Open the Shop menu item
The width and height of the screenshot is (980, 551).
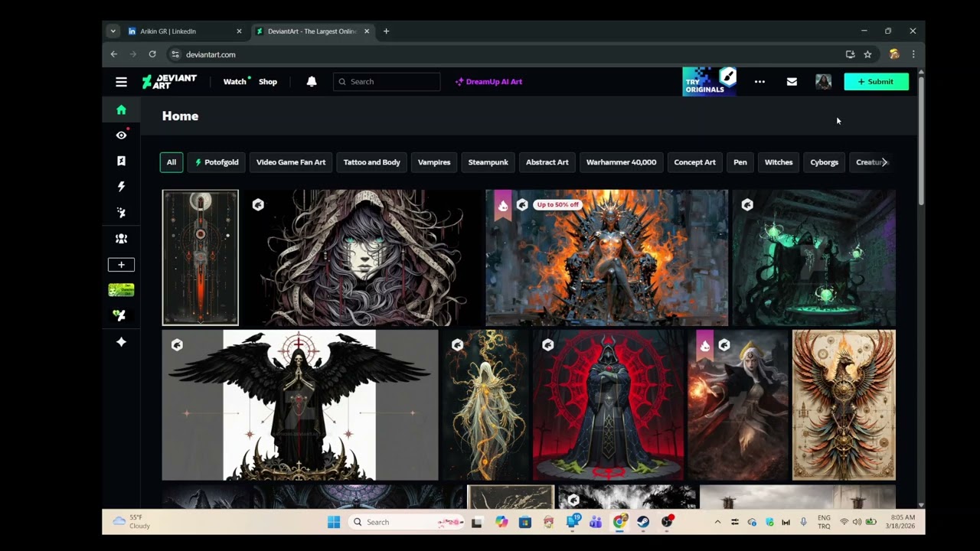point(268,82)
